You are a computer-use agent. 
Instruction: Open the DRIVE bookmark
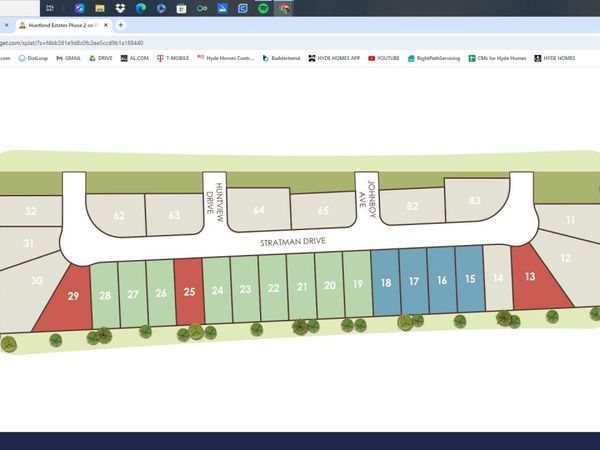100,58
